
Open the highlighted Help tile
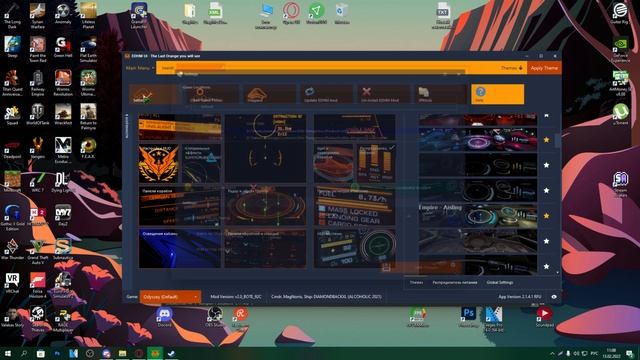tap(498, 94)
